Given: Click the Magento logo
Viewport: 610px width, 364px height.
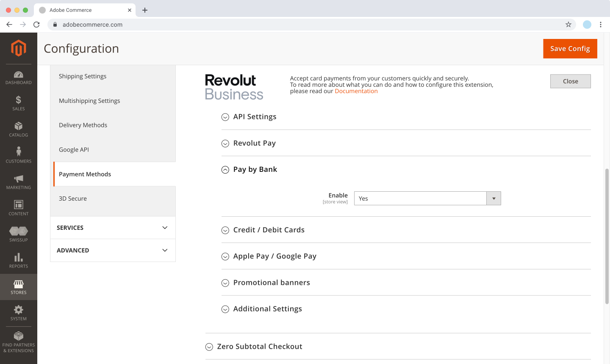Looking at the screenshot, I should (x=19, y=48).
